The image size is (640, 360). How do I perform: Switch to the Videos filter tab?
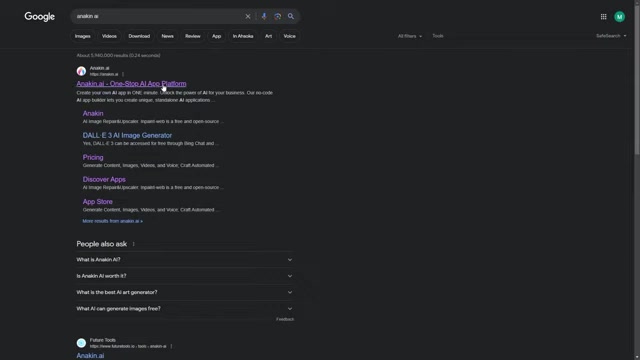[109, 36]
